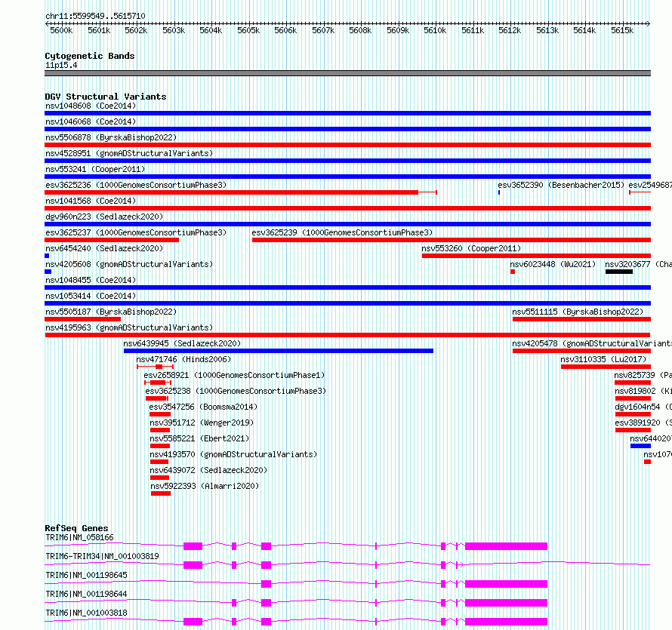Click the nsv6454240 (Sedlazeck2020) label
Image resolution: width=672 pixels, height=630 pixels.
104,248
